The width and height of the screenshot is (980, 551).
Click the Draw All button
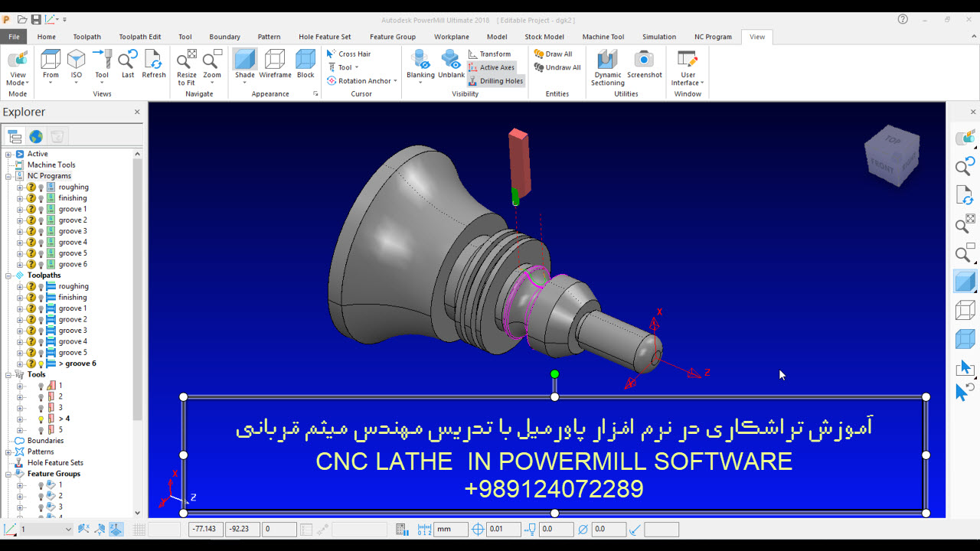[552, 54]
